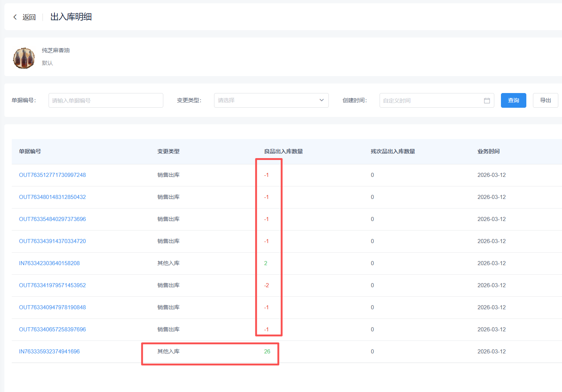
Task: Open order OUT763341979571453952
Action: click(x=52, y=285)
